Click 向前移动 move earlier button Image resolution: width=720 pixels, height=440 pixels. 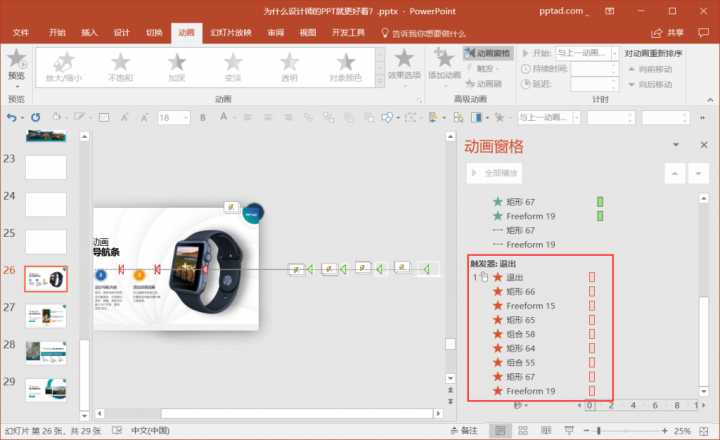point(650,69)
